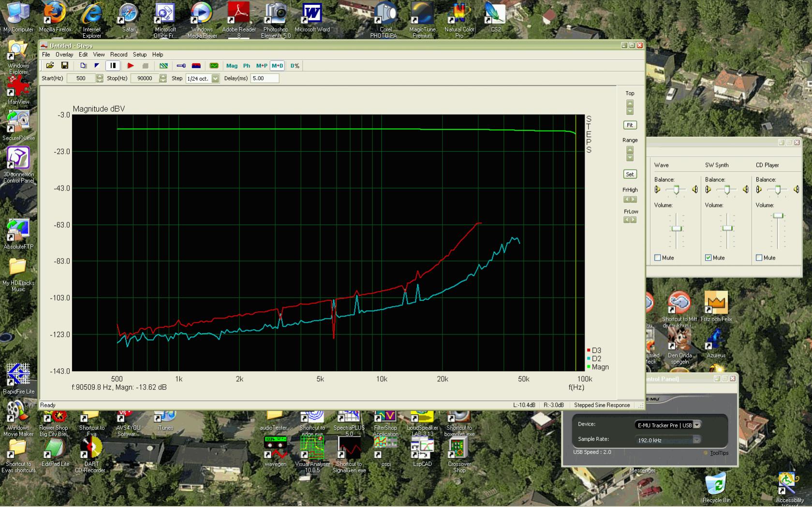Click the Wave volume slider handle
This screenshot has height=507, width=812.
pyautogui.click(x=677, y=229)
